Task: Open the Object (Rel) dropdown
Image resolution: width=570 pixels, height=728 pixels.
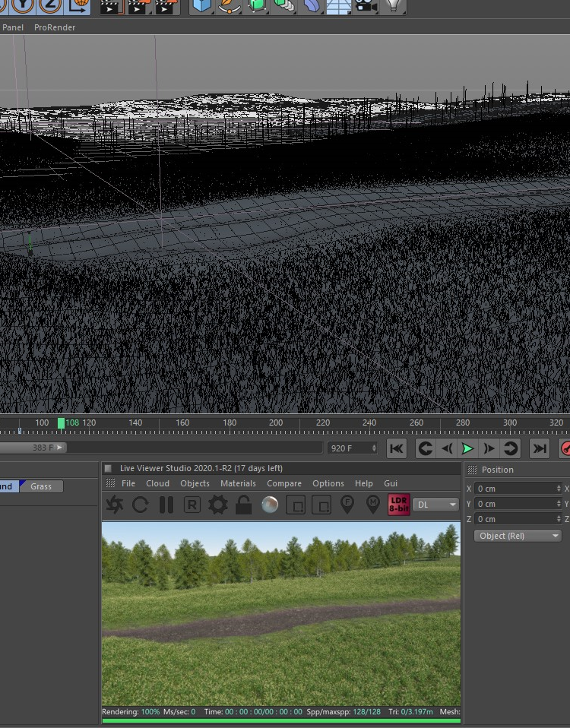Action: tap(518, 536)
